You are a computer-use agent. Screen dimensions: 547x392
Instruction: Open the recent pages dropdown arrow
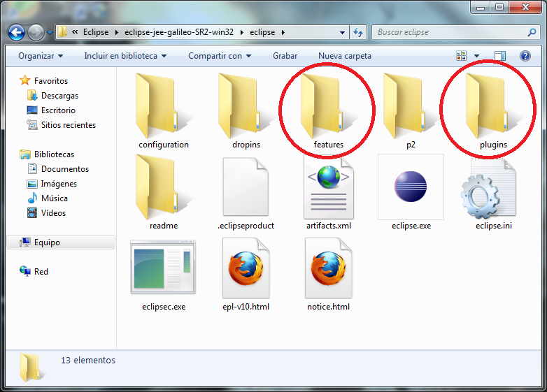click(50, 33)
